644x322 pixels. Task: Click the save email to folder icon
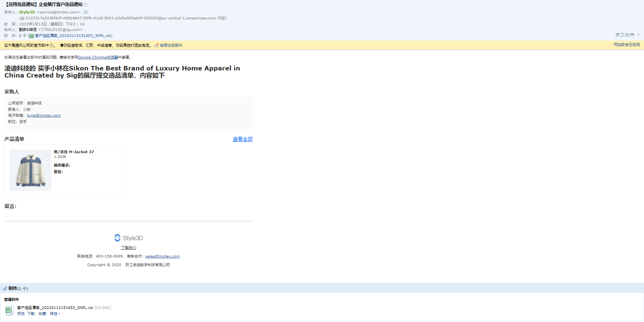(627, 35)
